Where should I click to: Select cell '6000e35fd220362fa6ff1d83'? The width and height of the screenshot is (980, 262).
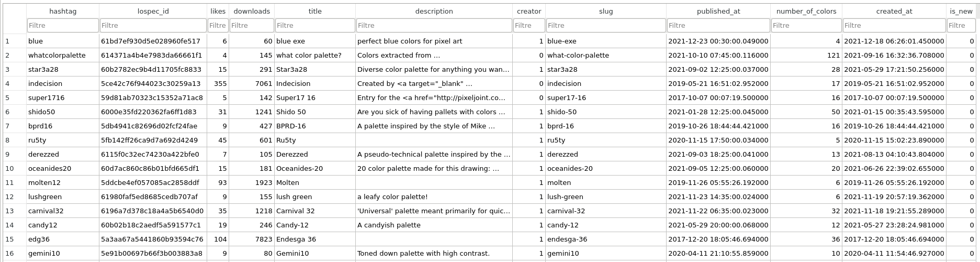pos(153,112)
